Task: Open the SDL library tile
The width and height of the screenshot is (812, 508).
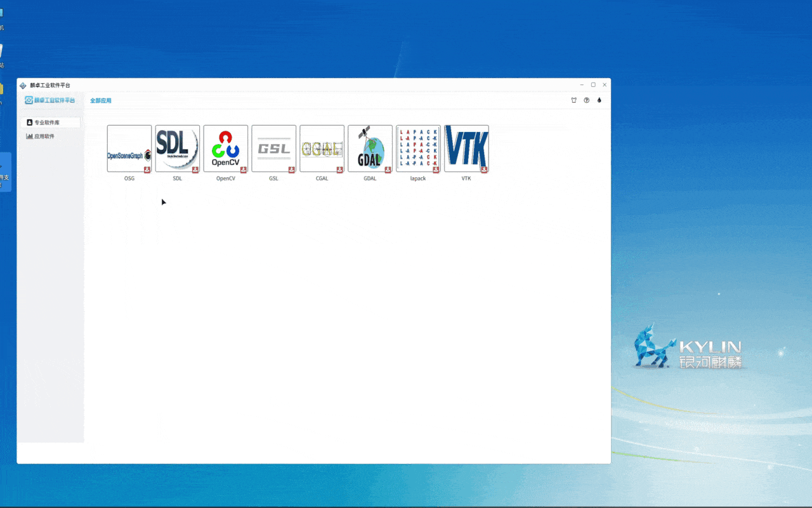Action: coord(178,149)
